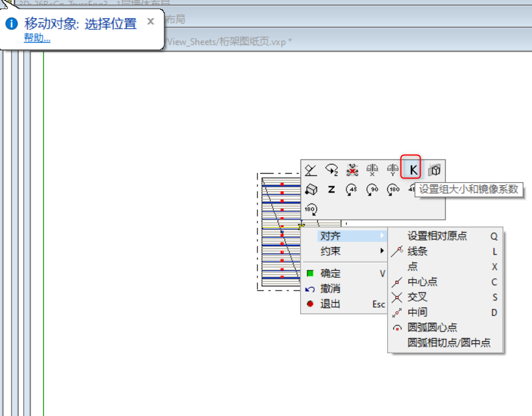This screenshot has height=416, width=532.
Task: Select 交叉 alignment option
Action: tap(445, 297)
